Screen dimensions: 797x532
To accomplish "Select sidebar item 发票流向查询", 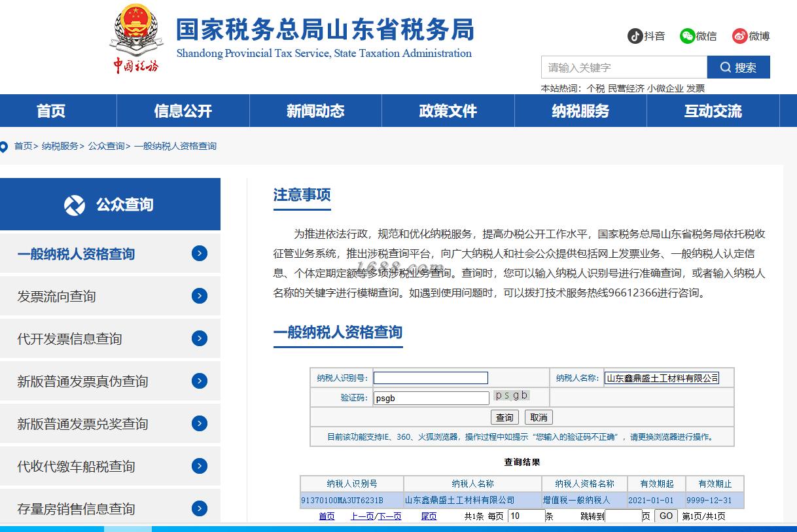I will pyautogui.click(x=110, y=296).
